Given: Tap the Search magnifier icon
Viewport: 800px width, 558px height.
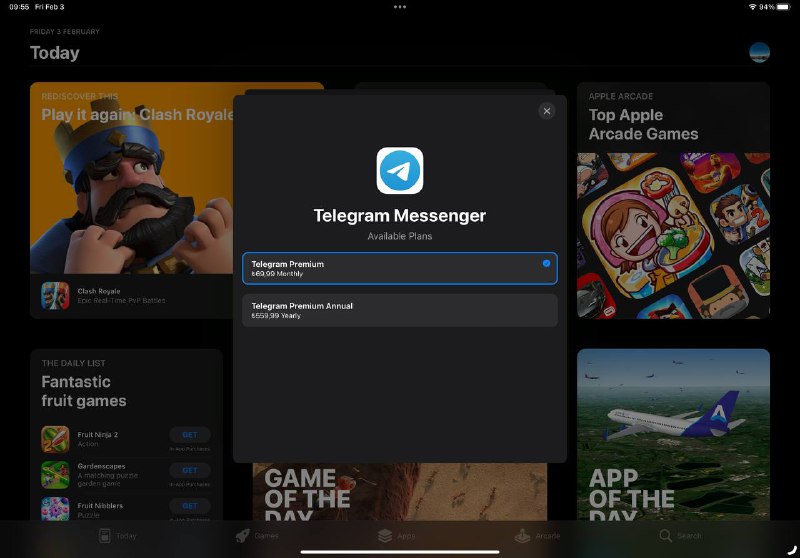Looking at the screenshot, I should (x=665, y=536).
